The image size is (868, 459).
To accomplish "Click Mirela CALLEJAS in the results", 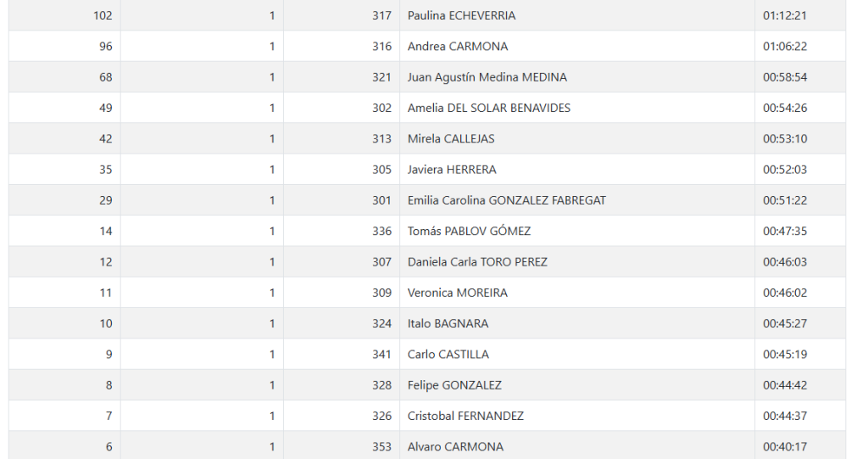I will tap(451, 138).
